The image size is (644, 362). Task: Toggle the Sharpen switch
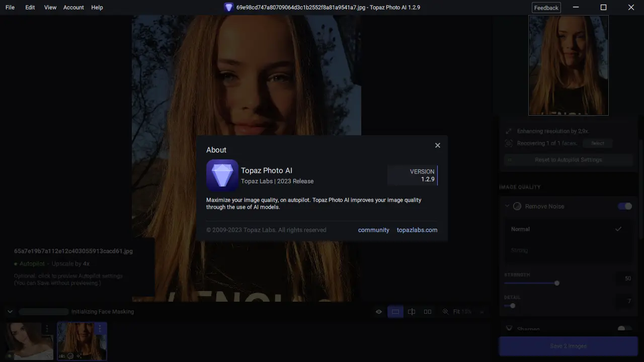click(625, 329)
